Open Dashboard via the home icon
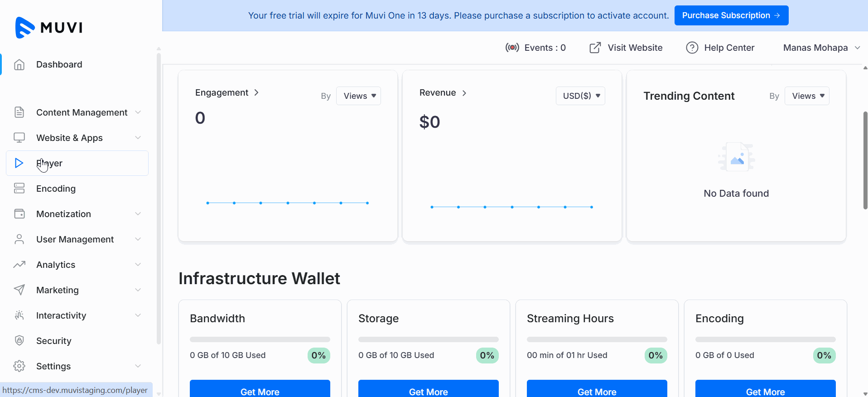Screen dimensions: 868x397 (19, 65)
